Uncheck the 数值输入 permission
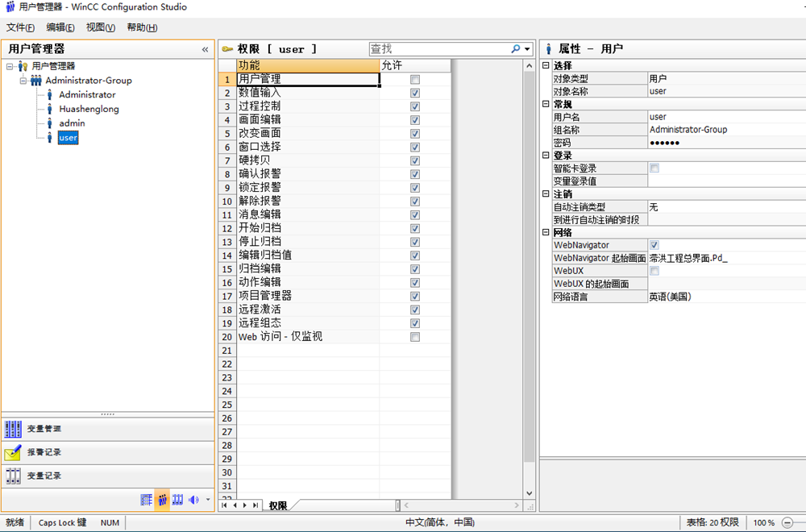Image resolution: width=806 pixels, height=532 pixels. 415,94
